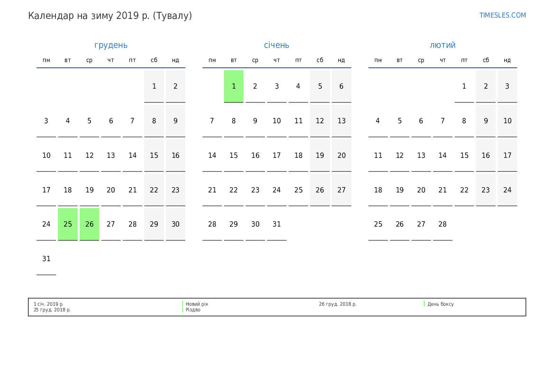Click Sunday January 6 cell
The width and height of the screenshot is (554, 392).
pyautogui.click(x=341, y=86)
